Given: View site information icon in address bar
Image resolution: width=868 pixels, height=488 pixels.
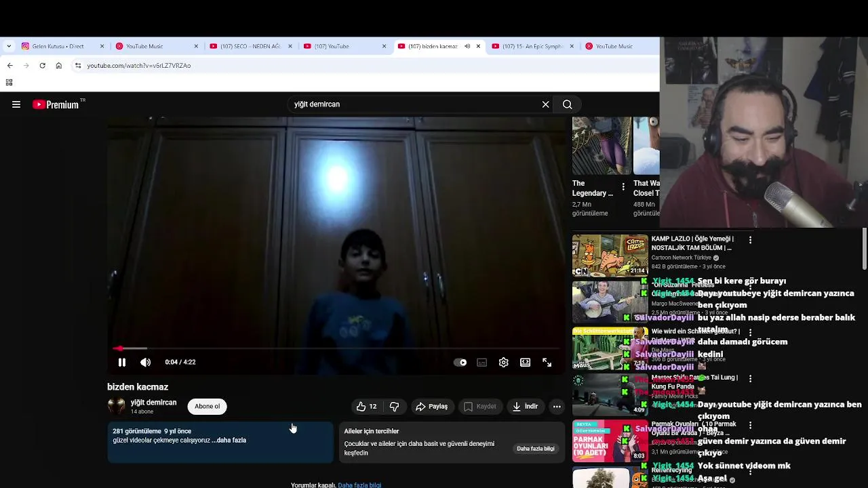Looking at the screenshot, I should (78, 66).
